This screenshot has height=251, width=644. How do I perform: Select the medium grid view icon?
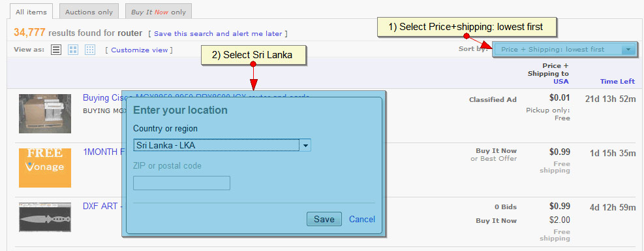73,50
